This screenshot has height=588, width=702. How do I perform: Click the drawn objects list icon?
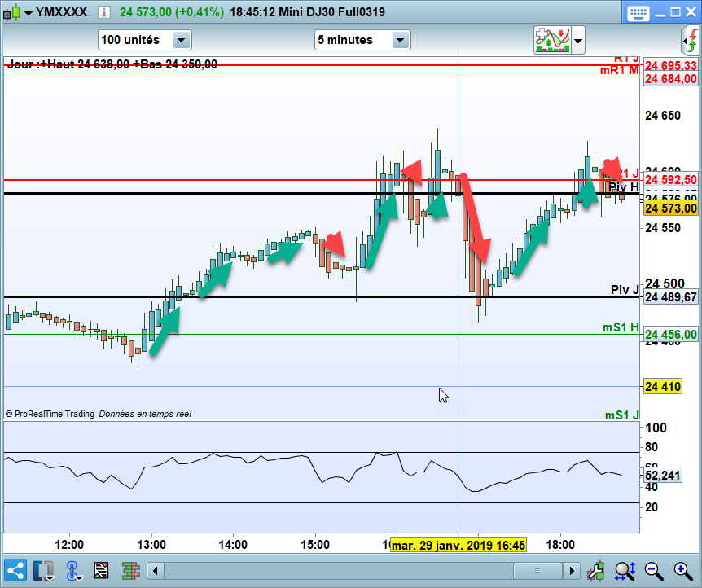pyautogui.click(x=101, y=571)
